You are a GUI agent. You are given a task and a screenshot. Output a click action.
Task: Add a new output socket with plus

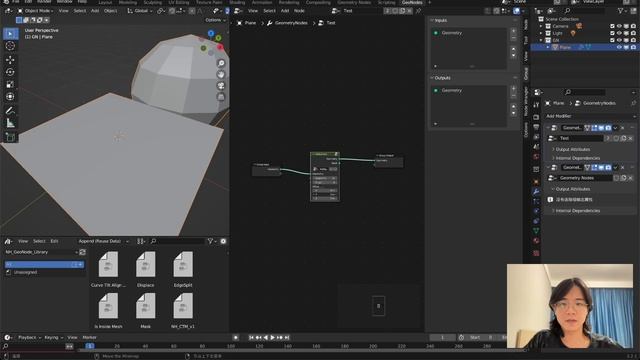pos(513,88)
